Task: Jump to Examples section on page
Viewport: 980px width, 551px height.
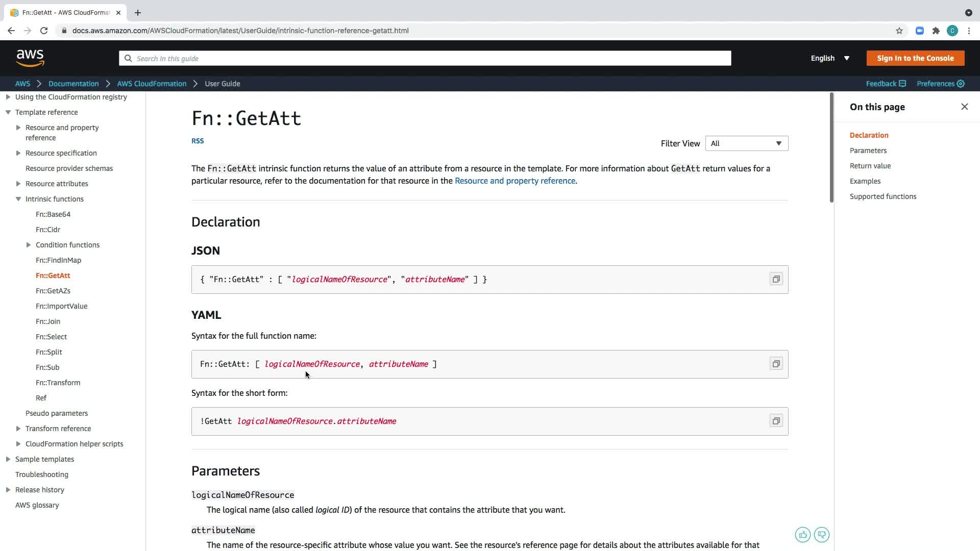Action: (865, 181)
